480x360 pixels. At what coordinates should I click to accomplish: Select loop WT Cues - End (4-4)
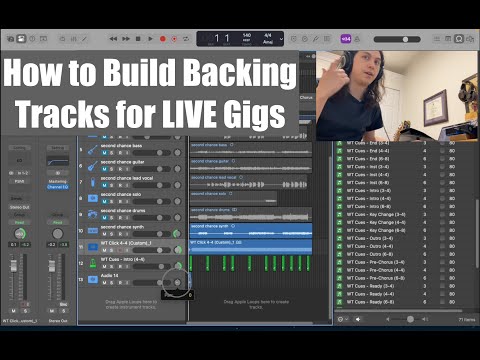(x=368, y=151)
